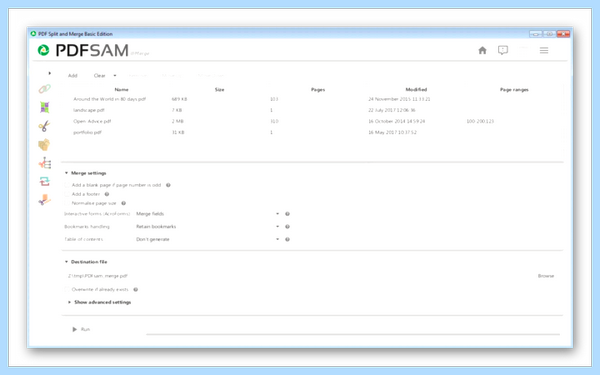Open the Merge module chain-link icon
Image resolution: width=600 pixels, height=375 pixels.
(44, 89)
